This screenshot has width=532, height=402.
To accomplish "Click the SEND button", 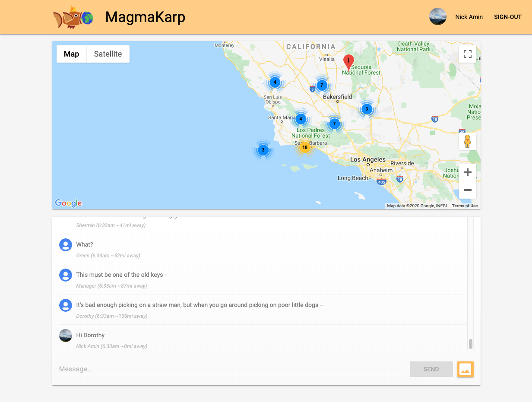I will point(431,369).
